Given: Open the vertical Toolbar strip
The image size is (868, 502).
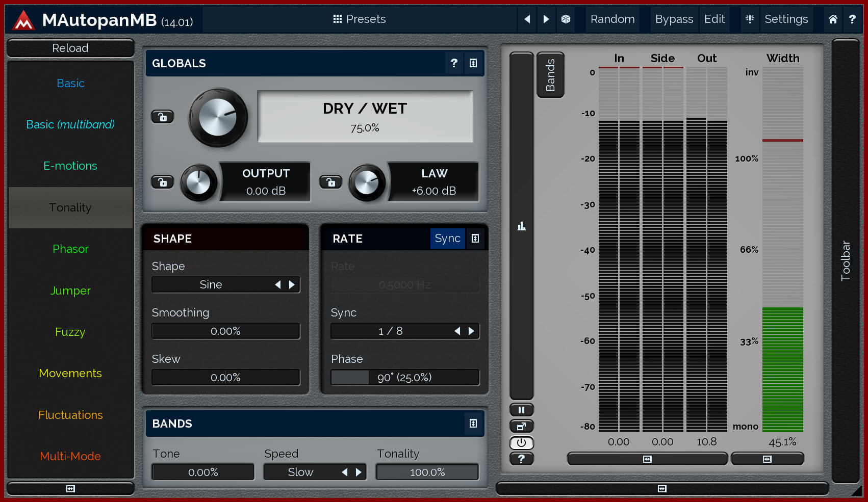Looking at the screenshot, I should pyautogui.click(x=846, y=261).
